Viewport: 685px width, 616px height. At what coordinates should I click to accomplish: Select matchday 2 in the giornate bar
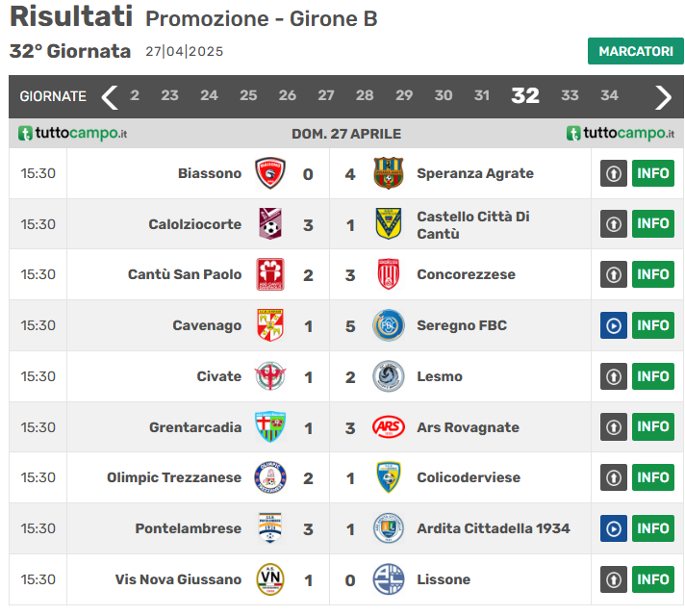(x=135, y=96)
